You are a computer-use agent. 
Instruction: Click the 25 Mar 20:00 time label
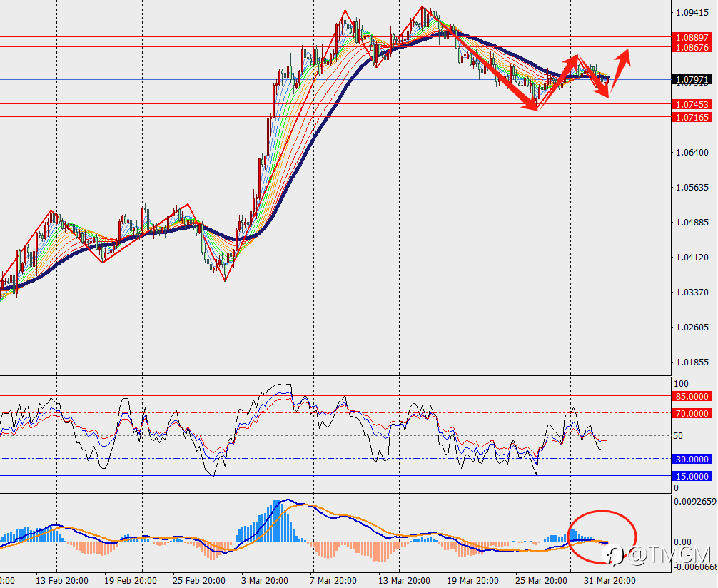(x=541, y=581)
